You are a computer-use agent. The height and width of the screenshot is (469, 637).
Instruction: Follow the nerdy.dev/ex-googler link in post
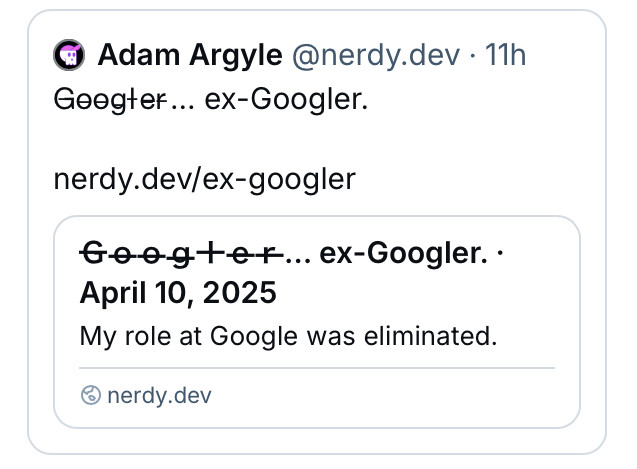pyautogui.click(x=205, y=180)
